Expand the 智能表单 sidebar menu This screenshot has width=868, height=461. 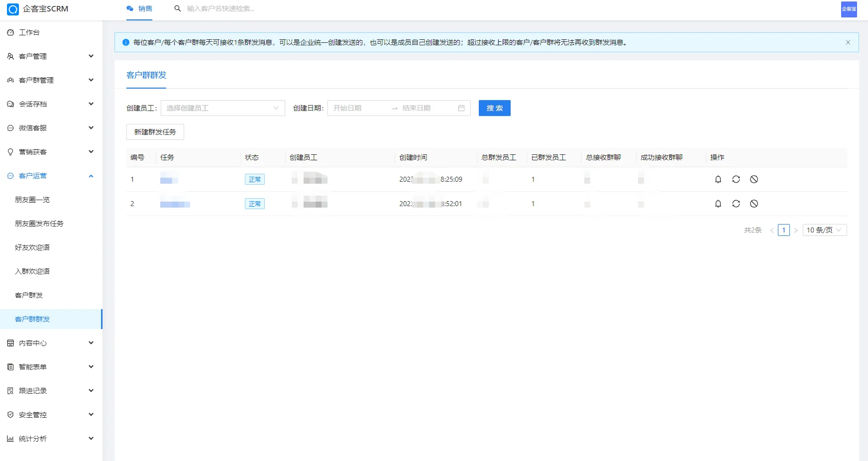click(51, 367)
